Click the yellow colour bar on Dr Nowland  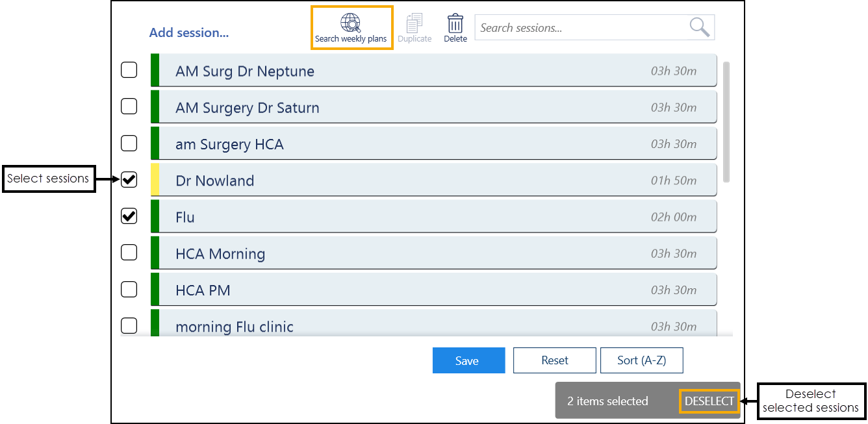(155, 180)
